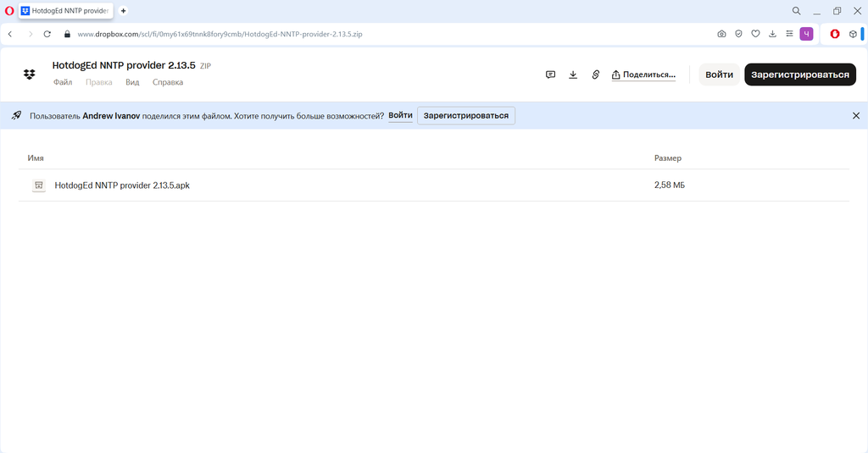Open HotdogEd NNTP provider 2.13.5.apk file
Viewport: 868px width, 453px height.
pyautogui.click(x=122, y=185)
